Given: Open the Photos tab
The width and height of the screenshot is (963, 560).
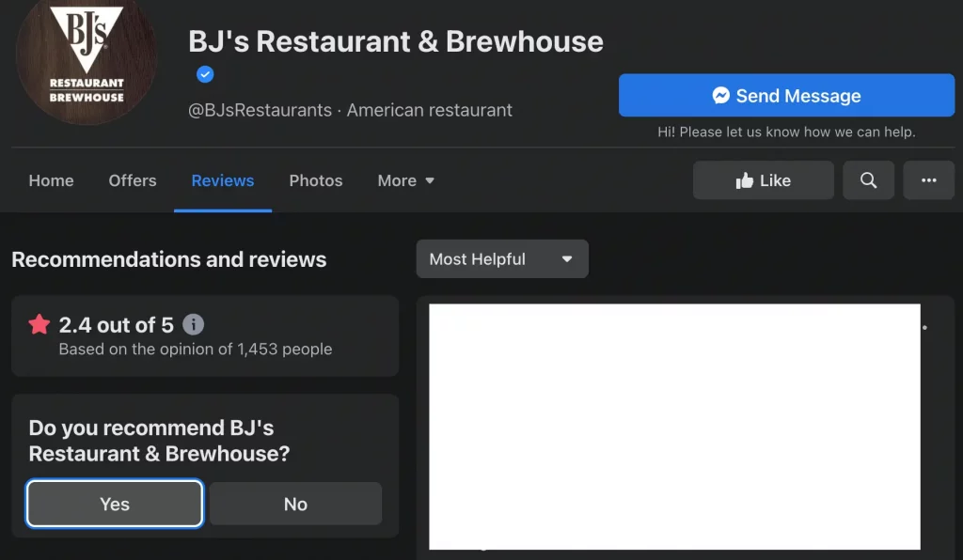Looking at the screenshot, I should [x=316, y=180].
